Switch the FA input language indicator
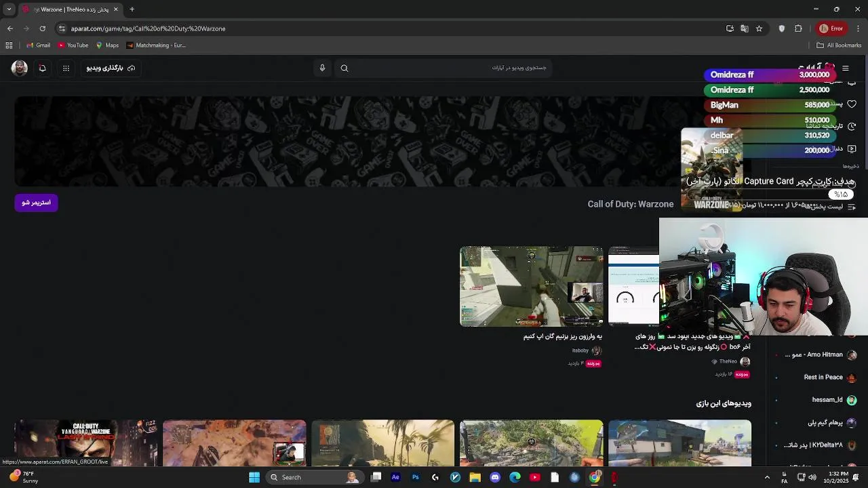This screenshot has height=488, width=868. click(785, 477)
